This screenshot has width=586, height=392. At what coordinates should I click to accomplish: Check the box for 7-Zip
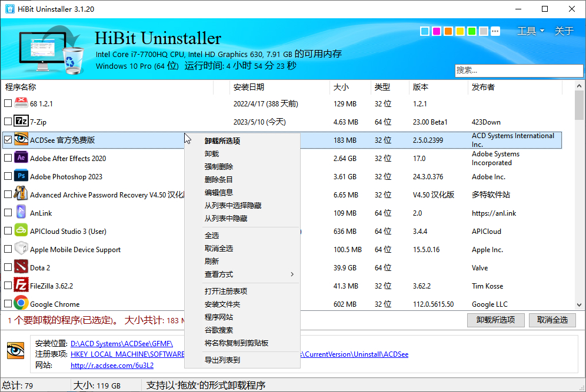[8, 121]
